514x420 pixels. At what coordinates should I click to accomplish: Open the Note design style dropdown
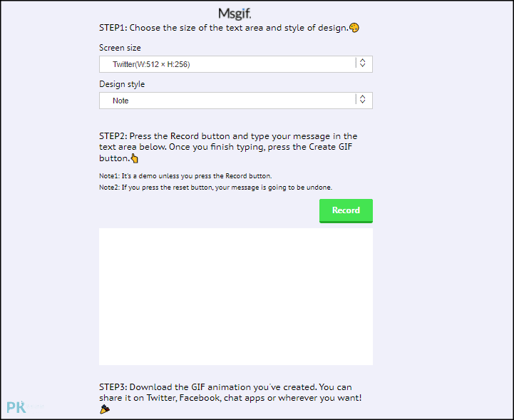pos(236,101)
